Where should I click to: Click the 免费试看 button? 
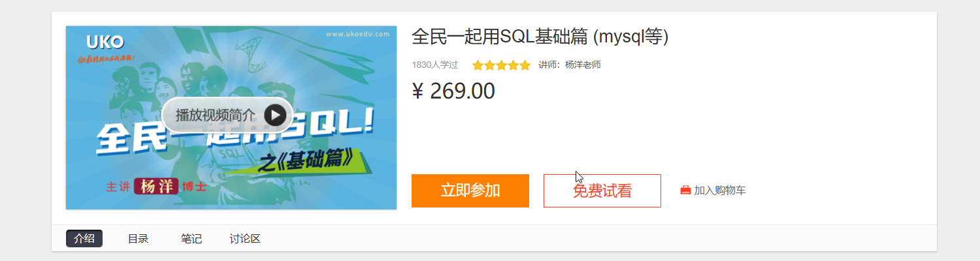[602, 191]
